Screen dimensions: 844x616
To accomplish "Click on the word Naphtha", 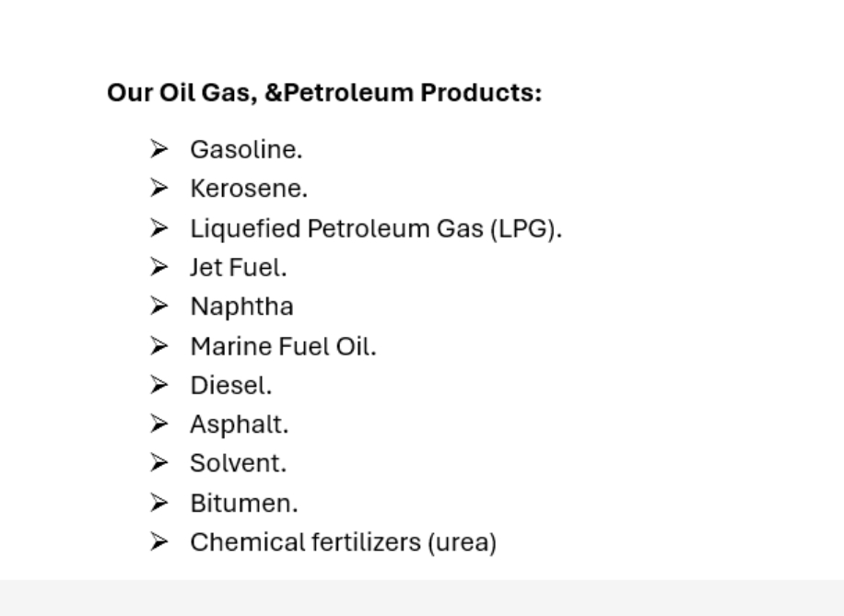I will (241, 307).
